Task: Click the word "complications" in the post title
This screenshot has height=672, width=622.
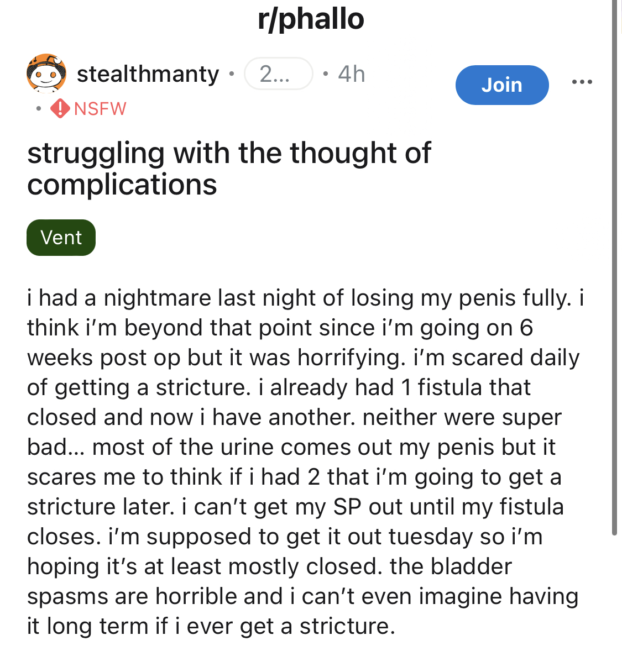Action: (x=122, y=184)
